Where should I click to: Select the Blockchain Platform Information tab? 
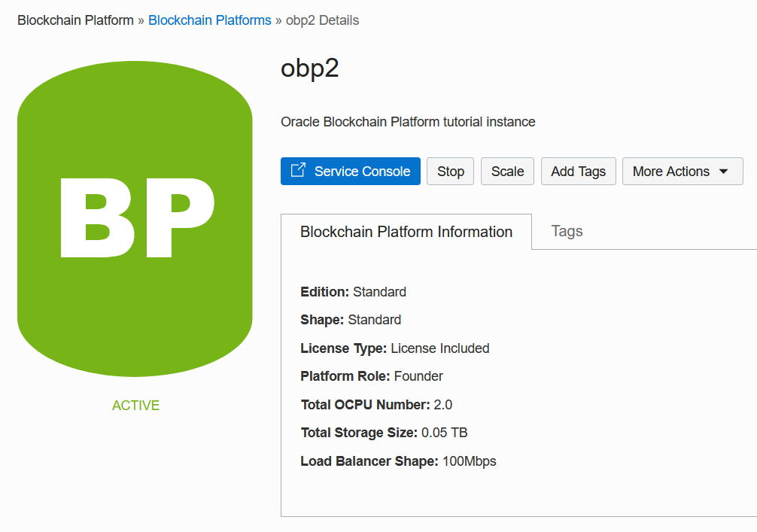click(x=406, y=232)
